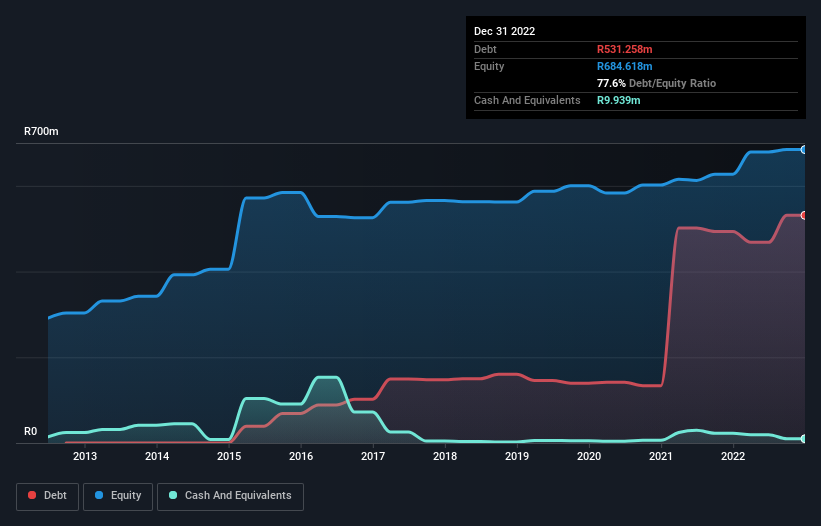Click the Debt label in tooltip

click(485, 49)
